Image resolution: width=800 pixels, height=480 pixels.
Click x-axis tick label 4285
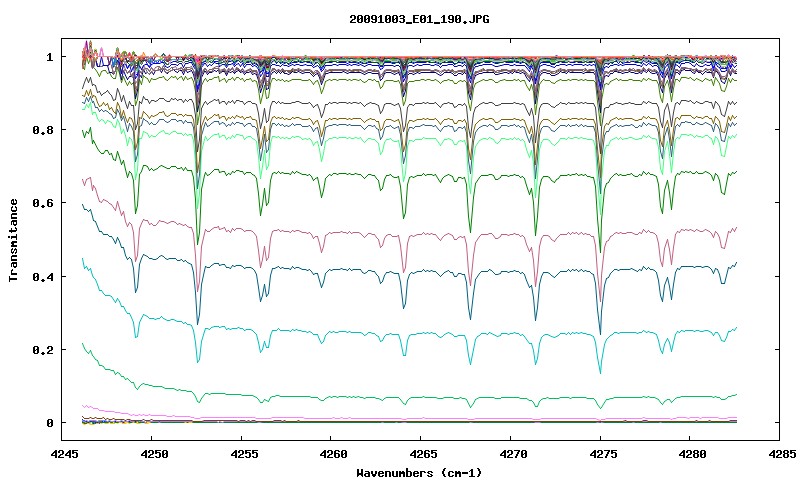coord(780,454)
